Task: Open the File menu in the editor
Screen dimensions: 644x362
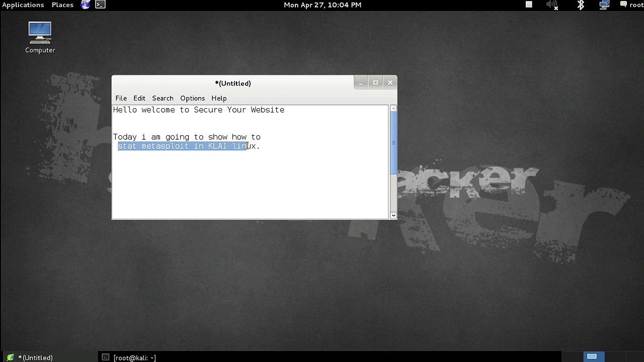Action: [x=121, y=98]
